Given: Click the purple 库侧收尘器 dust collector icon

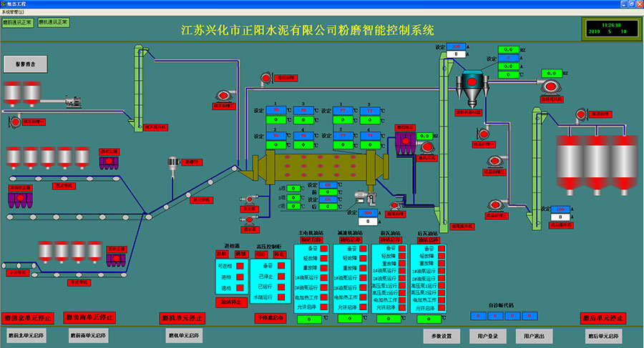Looking at the screenshot, I should (x=20, y=200).
